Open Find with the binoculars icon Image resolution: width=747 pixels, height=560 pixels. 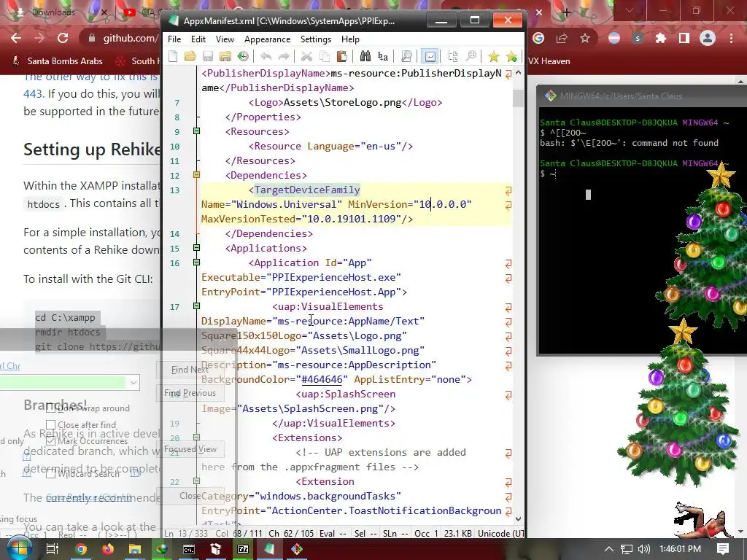coord(365,57)
